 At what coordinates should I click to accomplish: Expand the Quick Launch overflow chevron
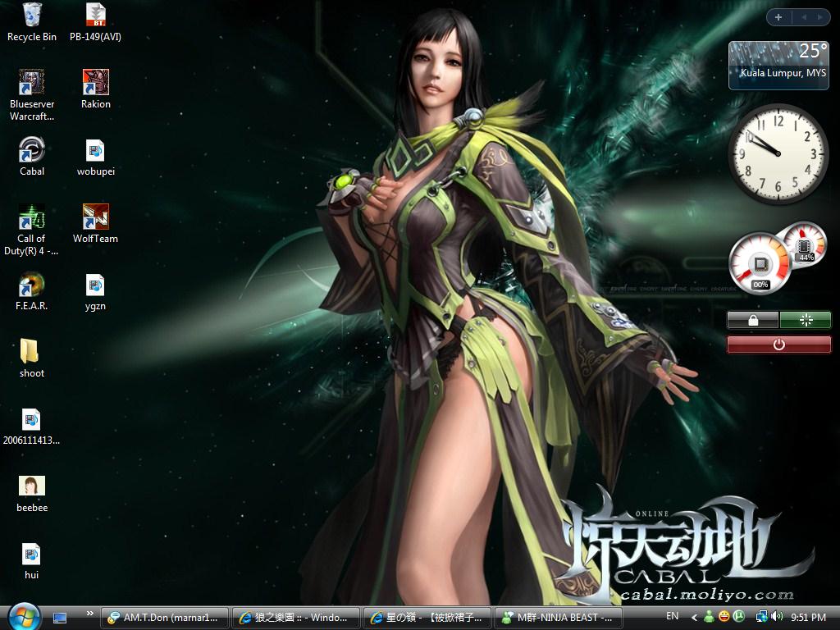click(89, 614)
